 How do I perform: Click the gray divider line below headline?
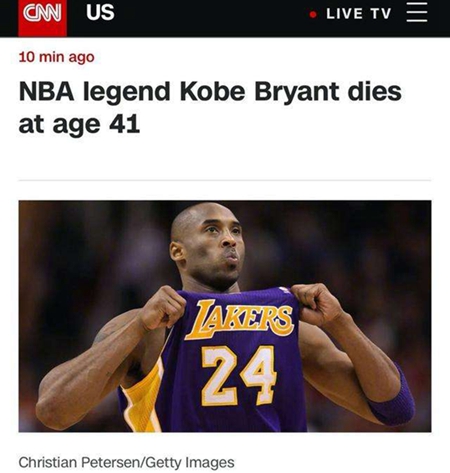(225, 180)
